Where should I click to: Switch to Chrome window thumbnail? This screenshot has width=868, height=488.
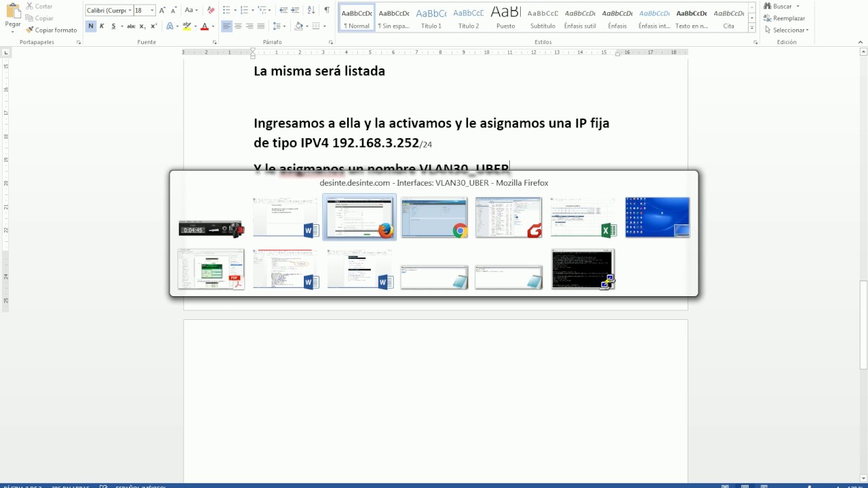click(x=434, y=217)
